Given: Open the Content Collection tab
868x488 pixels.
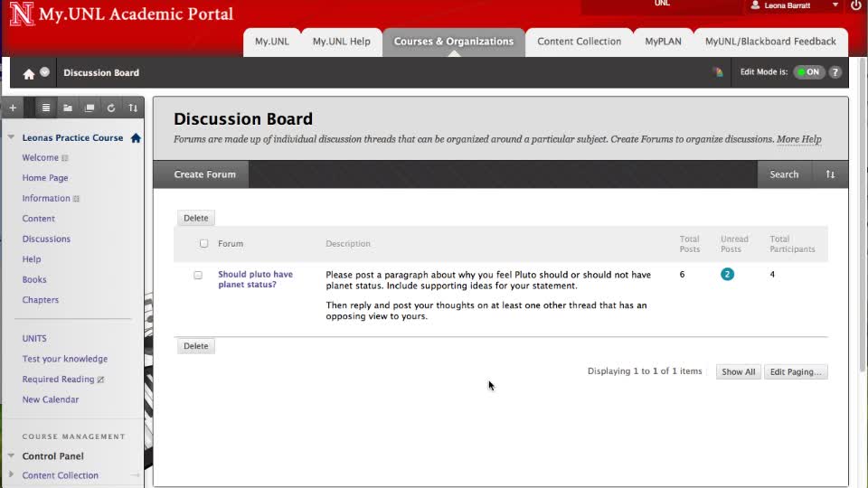Looking at the screenshot, I should pos(579,42).
